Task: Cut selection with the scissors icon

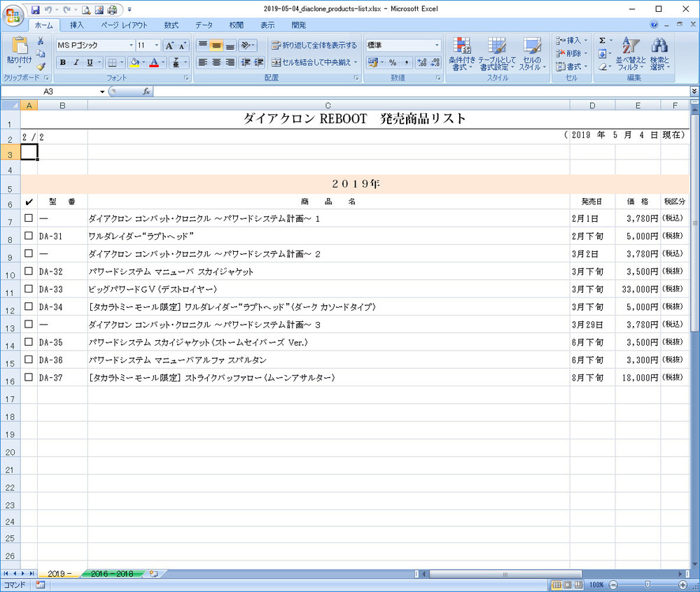Action: coord(41,41)
